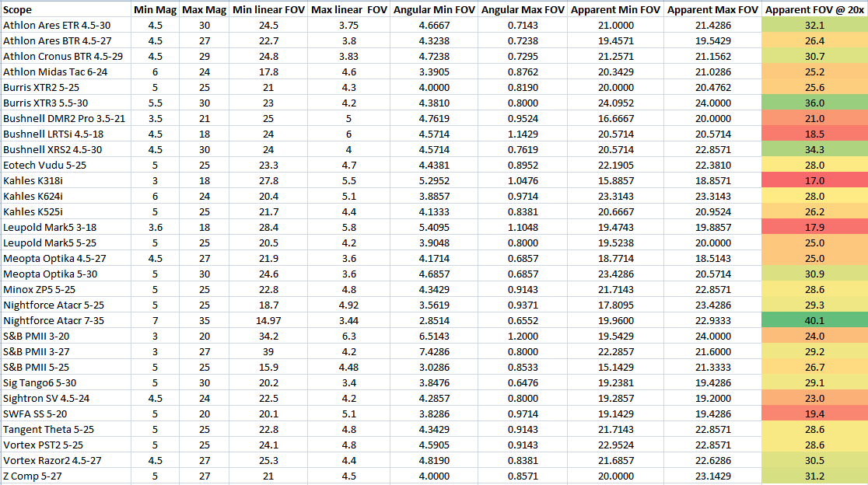Click the "Kahles K624i" scope cell

point(65,197)
